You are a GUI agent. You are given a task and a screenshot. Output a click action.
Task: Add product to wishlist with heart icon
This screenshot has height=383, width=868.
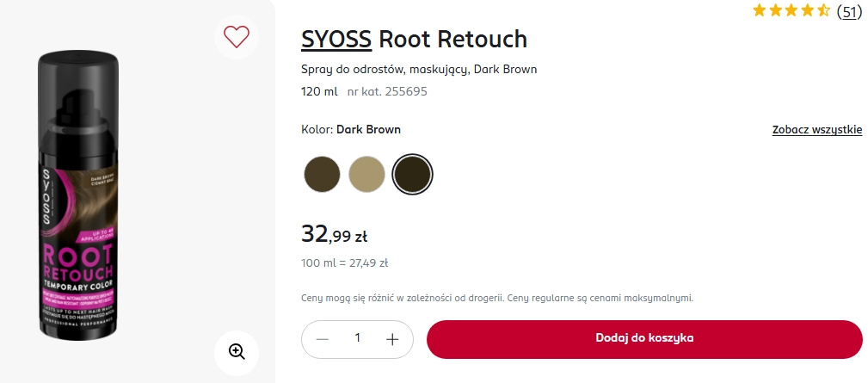(236, 36)
